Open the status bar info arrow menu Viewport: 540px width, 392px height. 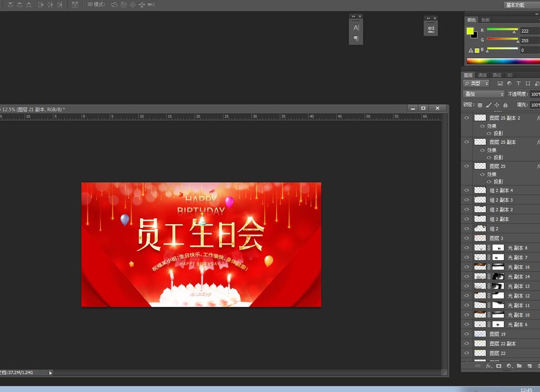tap(50, 373)
